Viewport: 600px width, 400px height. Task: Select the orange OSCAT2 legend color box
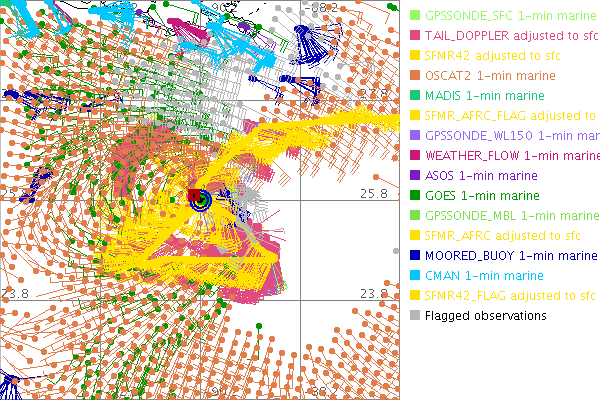415,76
